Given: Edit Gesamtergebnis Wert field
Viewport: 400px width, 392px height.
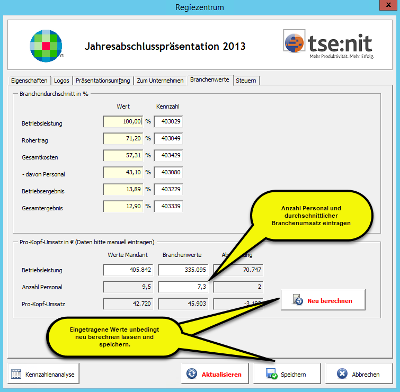Looking at the screenshot, I should 123,206.
